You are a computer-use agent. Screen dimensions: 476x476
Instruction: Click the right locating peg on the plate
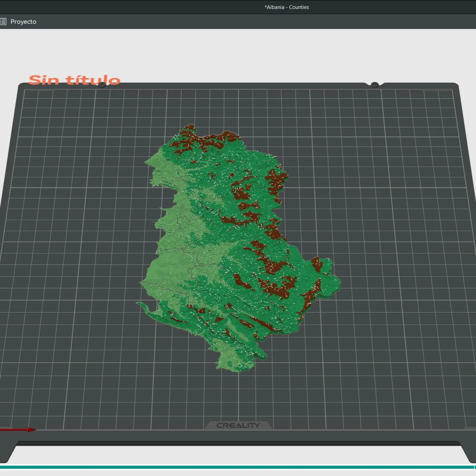coord(375,85)
